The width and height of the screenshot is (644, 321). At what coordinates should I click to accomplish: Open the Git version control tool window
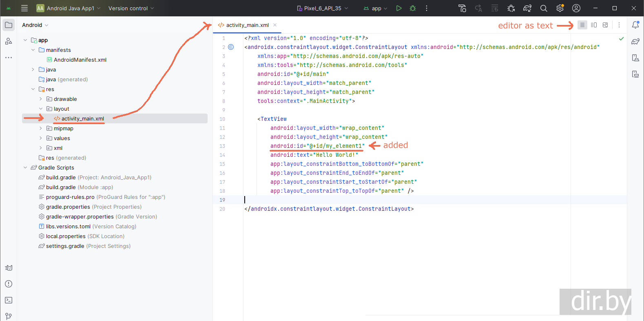point(9,316)
